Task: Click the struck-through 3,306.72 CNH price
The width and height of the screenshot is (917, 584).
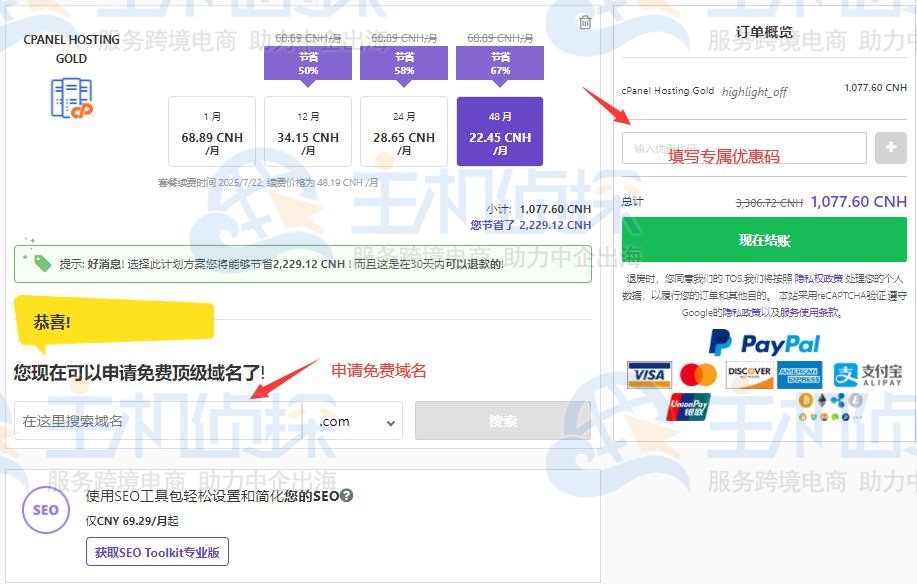Action: click(768, 203)
